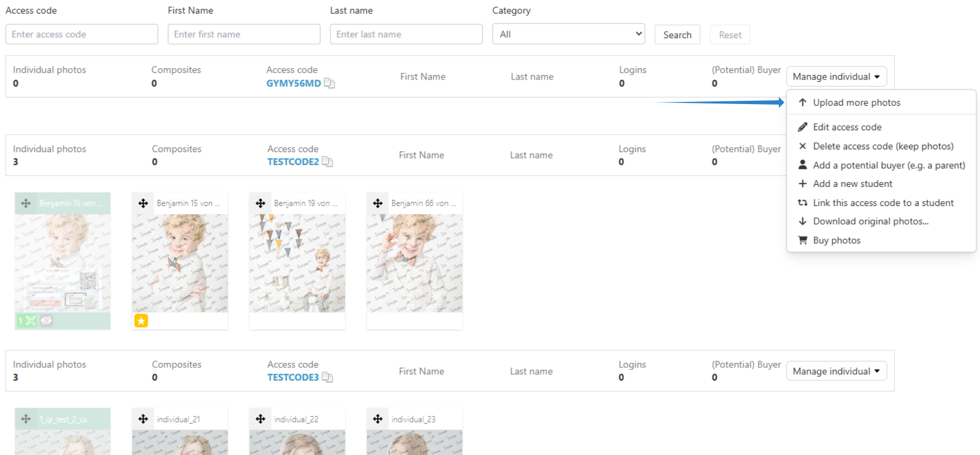Click the individual_21 title text
Screen dimensions: 980x455
coord(178,419)
